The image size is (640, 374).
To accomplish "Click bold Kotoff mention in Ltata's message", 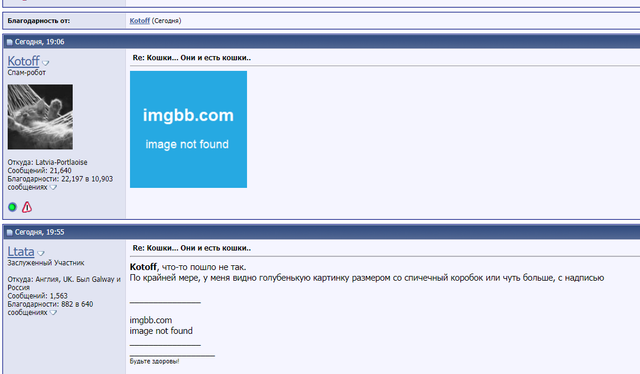I will click(x=143, y=267).
